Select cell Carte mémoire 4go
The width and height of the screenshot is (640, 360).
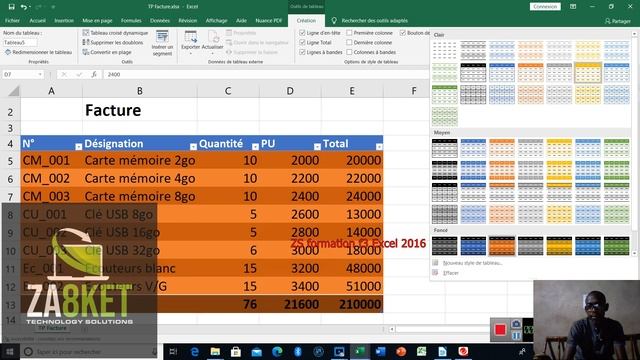[140, 178]
